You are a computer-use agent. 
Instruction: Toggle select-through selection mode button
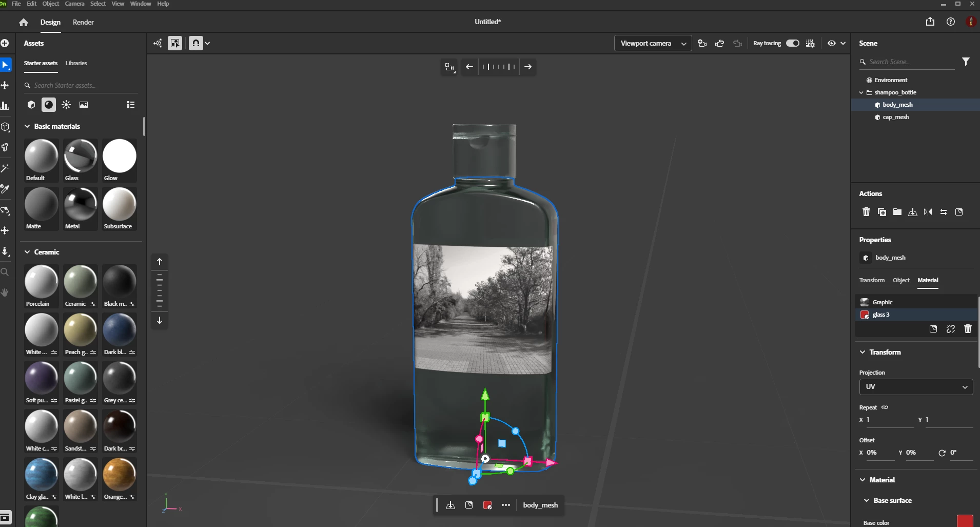175,43
